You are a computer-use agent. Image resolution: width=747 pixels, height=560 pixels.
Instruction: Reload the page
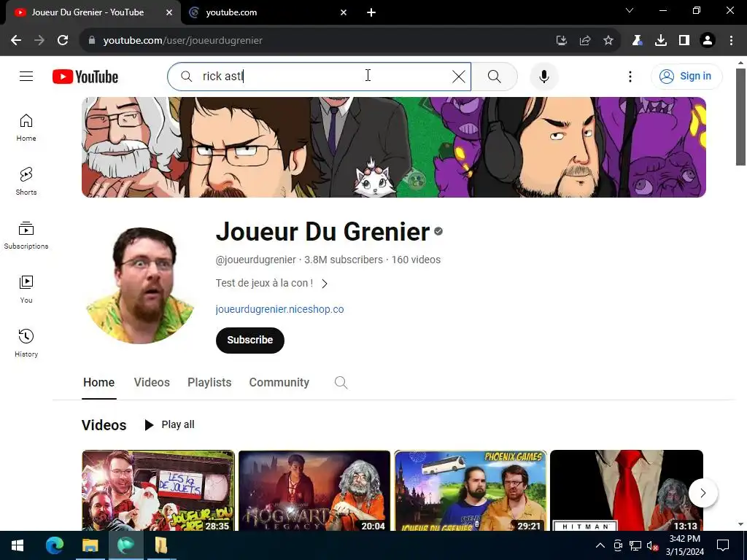63,41
